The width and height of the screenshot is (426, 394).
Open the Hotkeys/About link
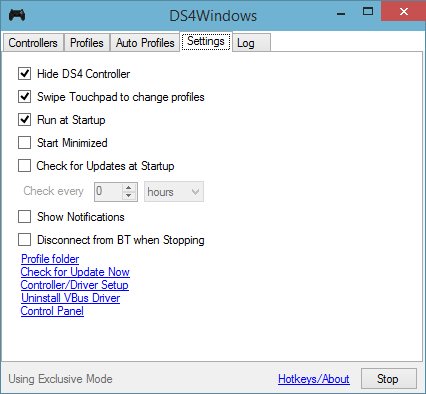point(314,379)
